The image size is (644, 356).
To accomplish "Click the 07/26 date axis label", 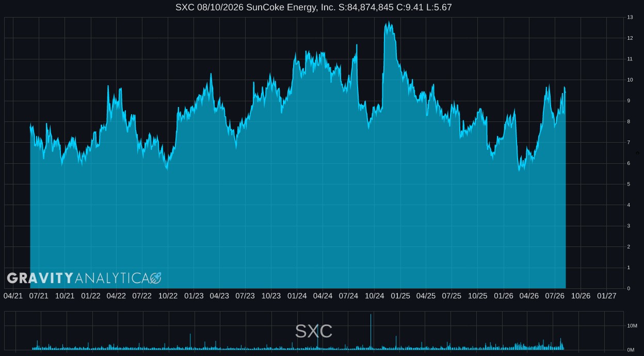I will (x=555, y=296).
